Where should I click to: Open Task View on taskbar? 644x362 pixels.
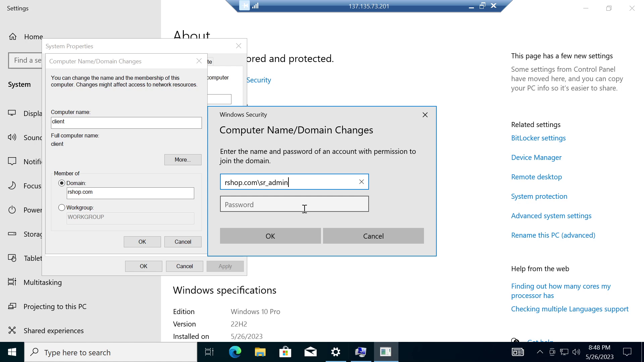coord(209,352)
